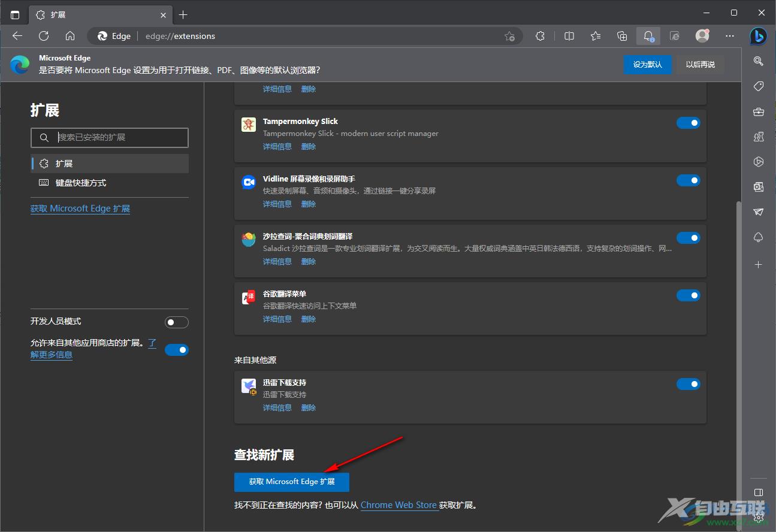Open the extensions puzzle icon in the toolbar
Image resolution: width=776 pixels, height=532 pixels.
pyautogui.click(x=541, y=36)
